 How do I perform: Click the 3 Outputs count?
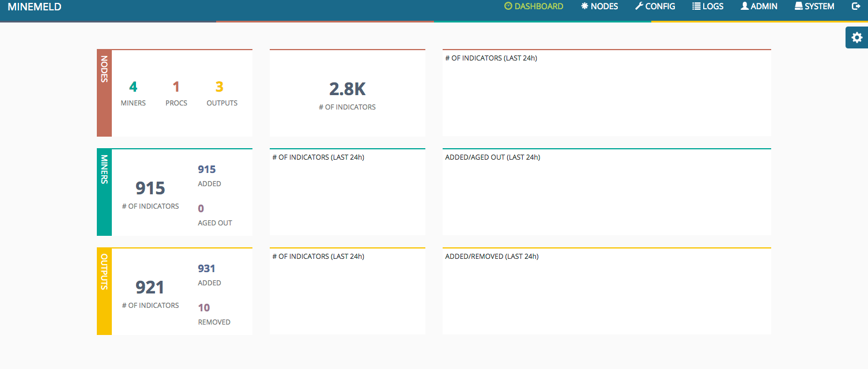tap(220, 87)
